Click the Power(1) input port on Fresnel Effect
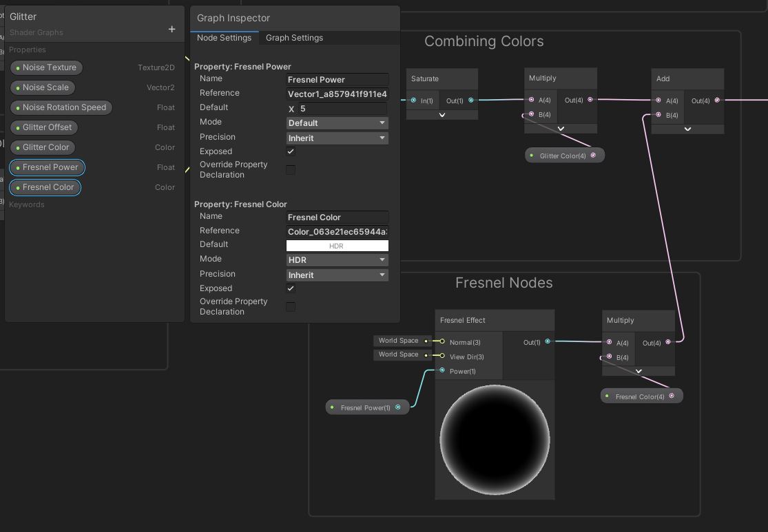768x532 pixels. pos(442,371)
